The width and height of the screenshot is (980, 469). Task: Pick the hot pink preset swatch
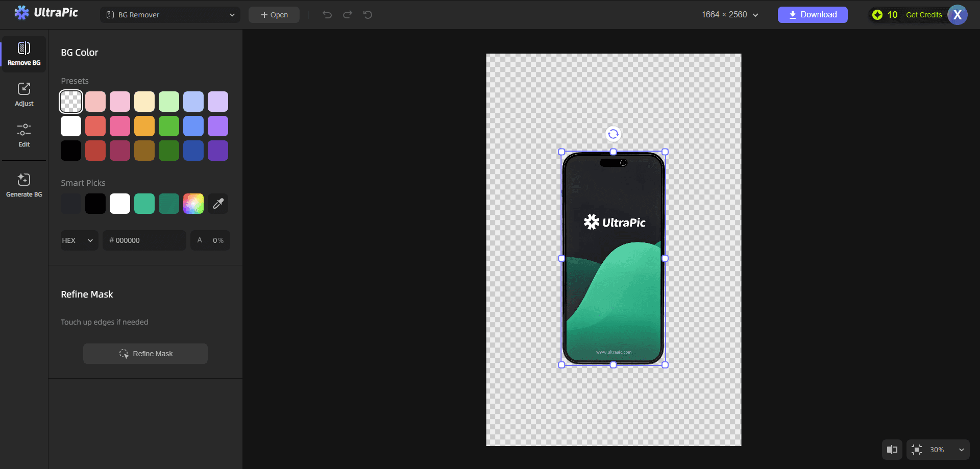coord(120,126)
